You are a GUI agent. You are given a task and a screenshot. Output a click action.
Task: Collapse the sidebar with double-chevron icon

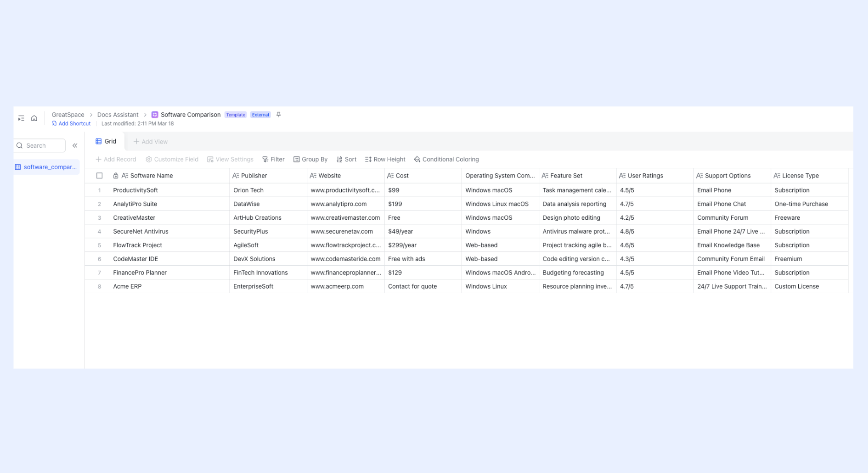pyautogui.click(x=75, y=145)
